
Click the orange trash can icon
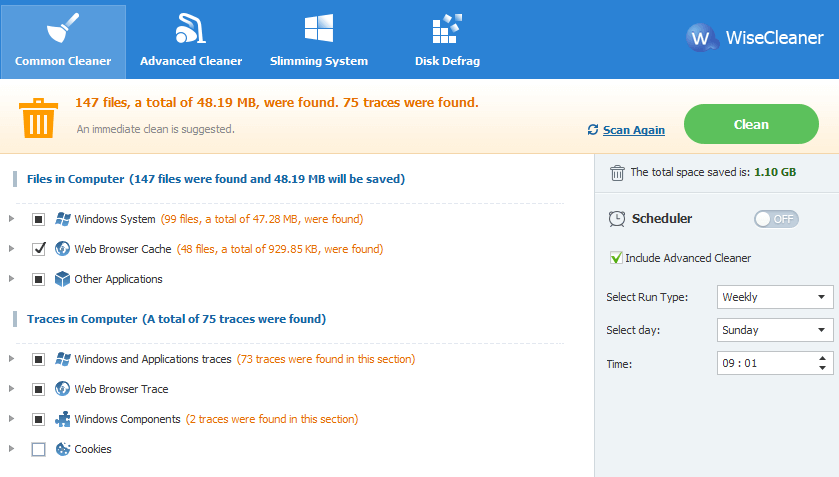[x=39, y=118]
